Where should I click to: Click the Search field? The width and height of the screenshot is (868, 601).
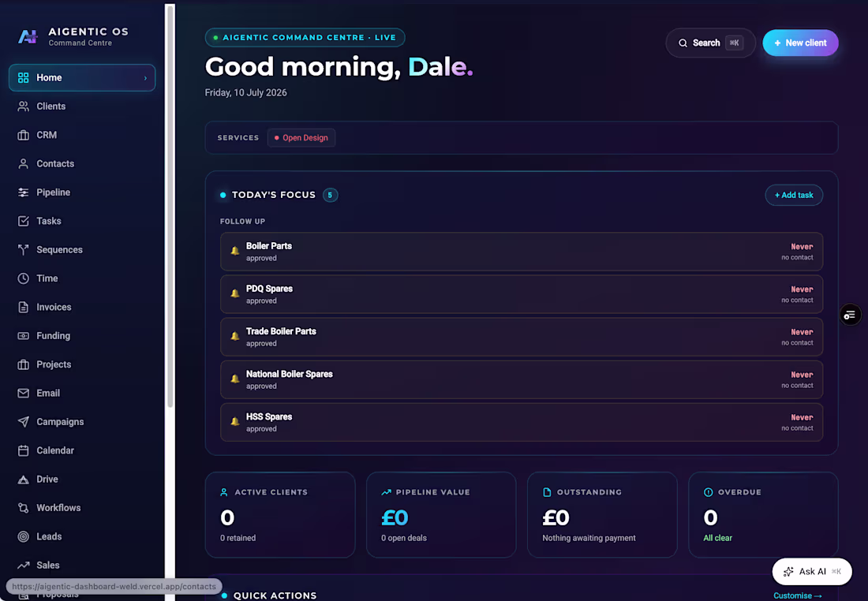pyautogui.click(x=710, y=43)
